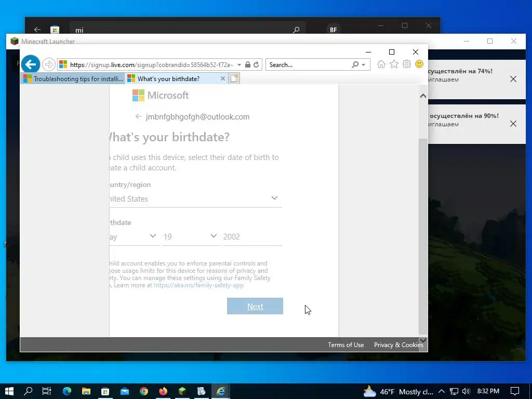Open Privacy & Cookies link
This screenshot has width=532, height=399.
click(x=398, y=345)
